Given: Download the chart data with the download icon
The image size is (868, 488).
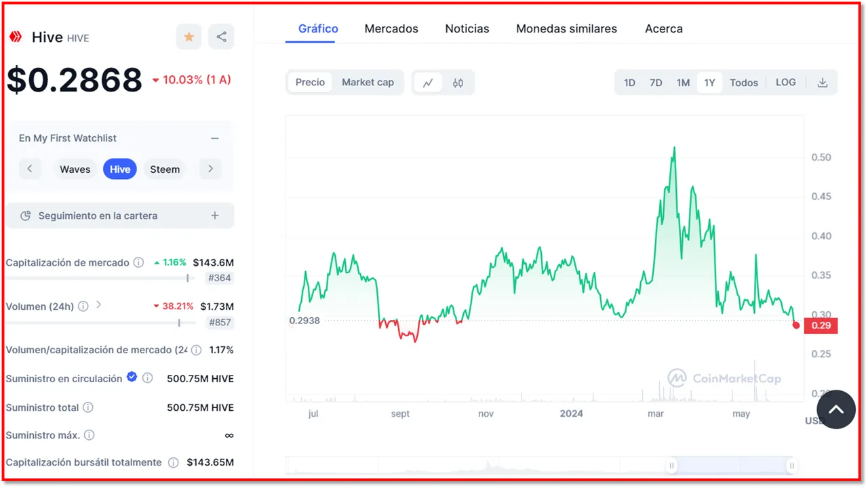Looking at the screenshot, I should pyautogui.click(x=823, y=83).
